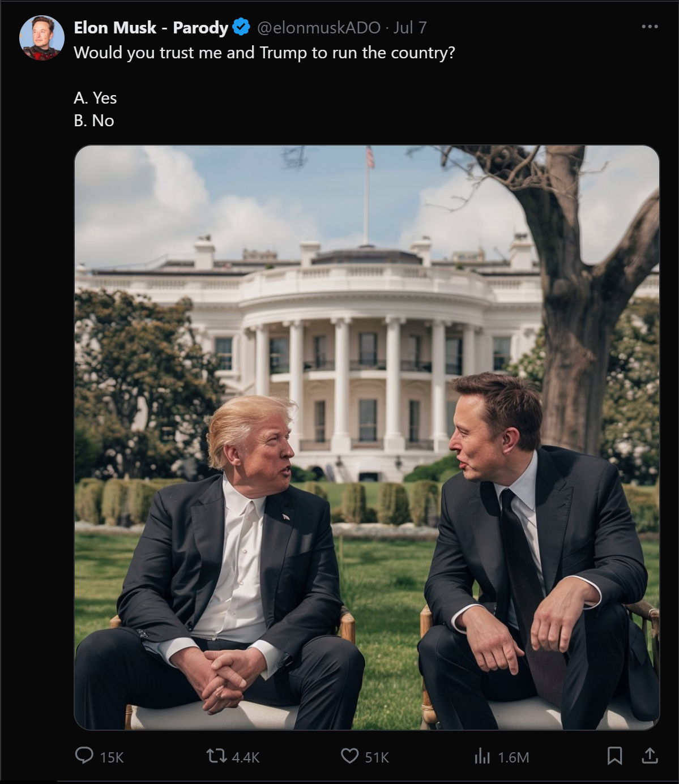This screenshot has width=679, height=784.
Task: Click the 51K likes count
Action: tap(377, 757)
